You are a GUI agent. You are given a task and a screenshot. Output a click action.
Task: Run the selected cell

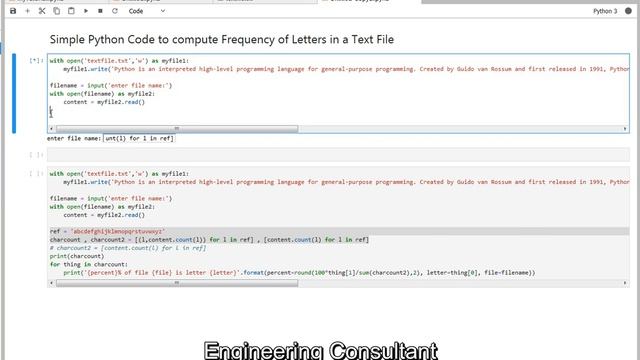pos(86,11)
